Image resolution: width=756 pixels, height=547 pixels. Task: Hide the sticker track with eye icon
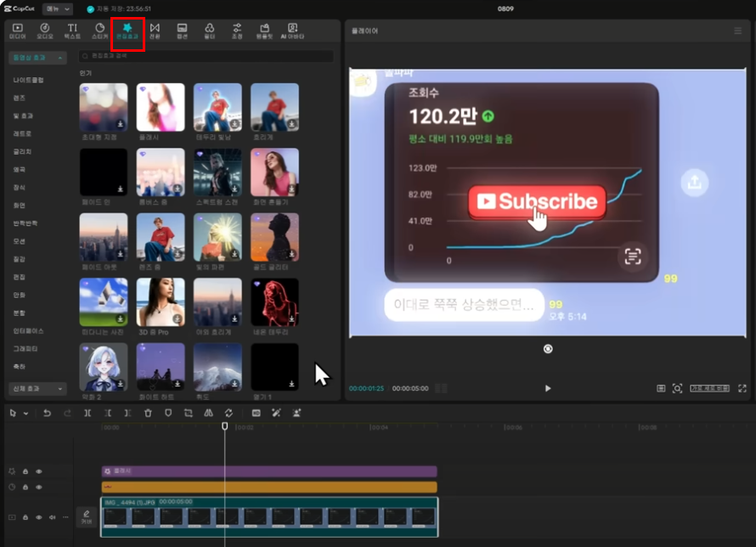pyautogui.click(x=39, y=488)
